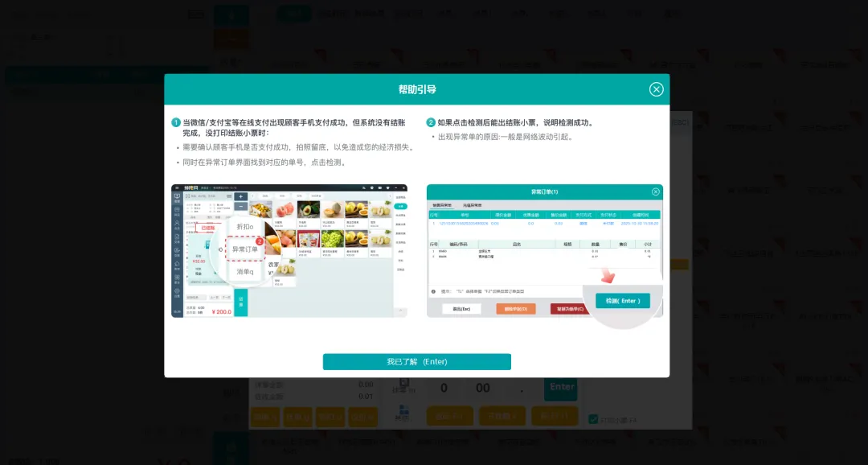Tap the decimal point keypad key
The height and width of the screenshot is (465, 868).
point(522,389)
